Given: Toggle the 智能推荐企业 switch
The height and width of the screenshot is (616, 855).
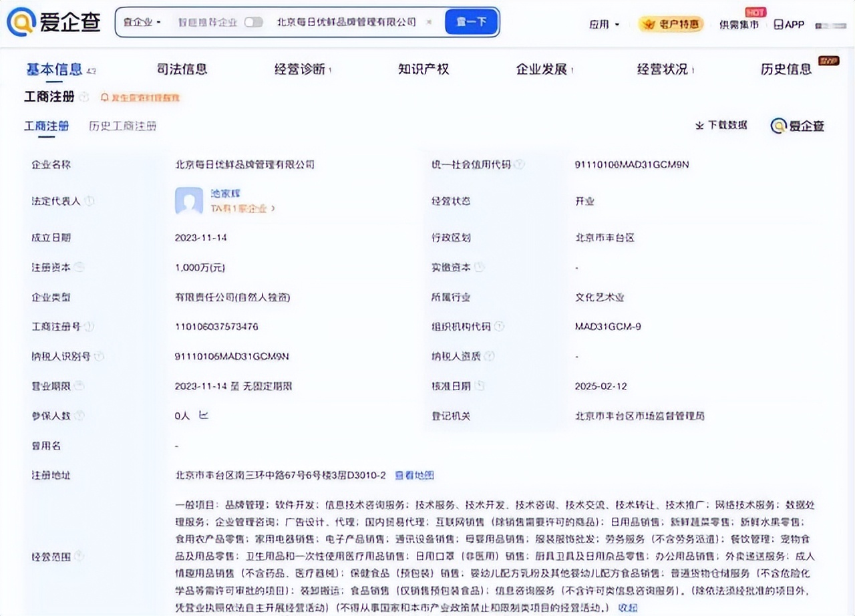Looking at the screenshot, I should [x=253, y=22].
